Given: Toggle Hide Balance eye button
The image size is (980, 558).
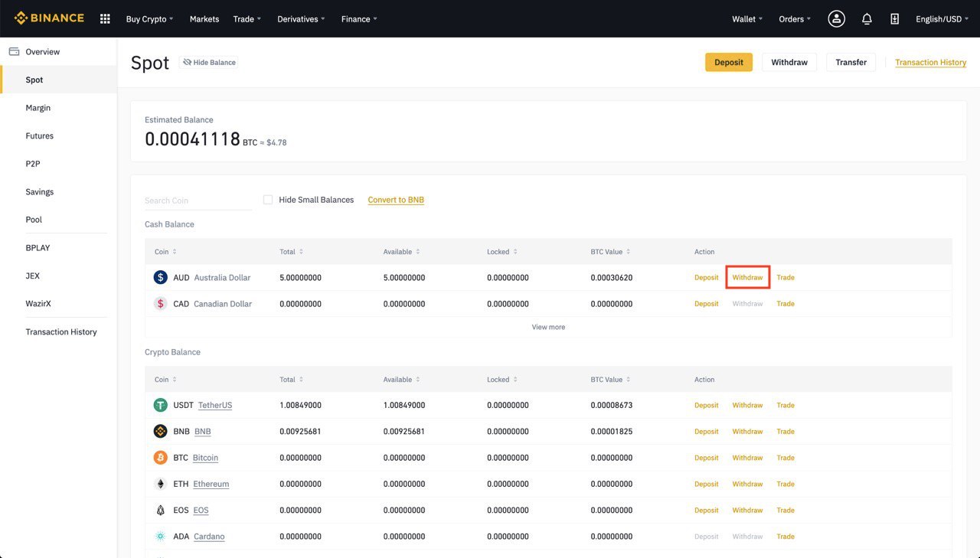Looking at the screenshot, I should pyautogui.click(x=208, y=62).
